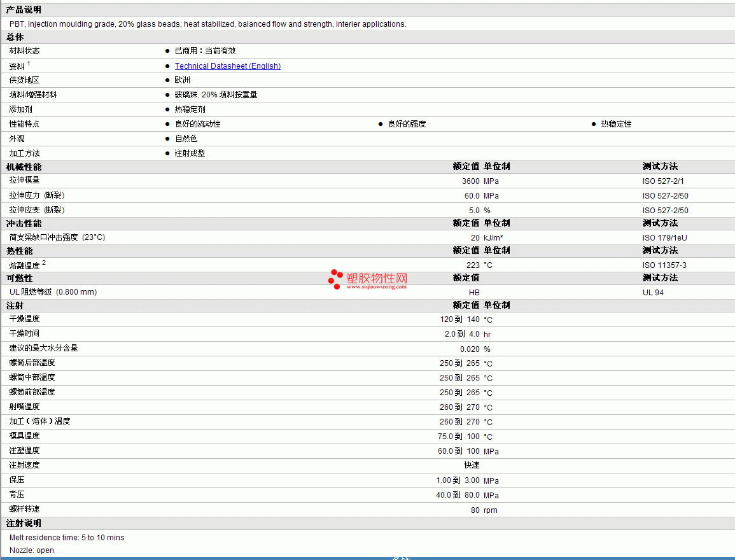Click the 快速 injection speed value
This screenshot has width=735, height=560.
pyautogui.click(x=472, y=465)
